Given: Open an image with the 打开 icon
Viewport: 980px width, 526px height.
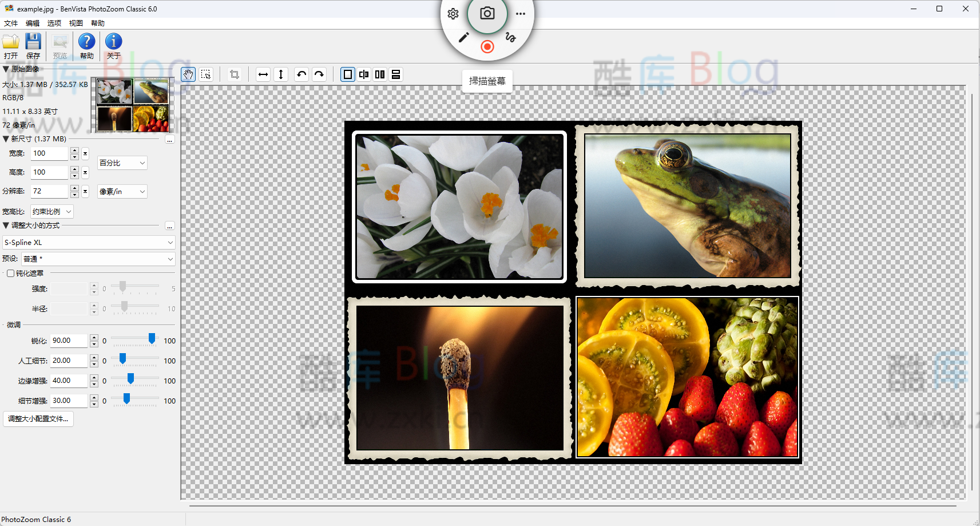Looking at the screenshot, I should point(11,46).
